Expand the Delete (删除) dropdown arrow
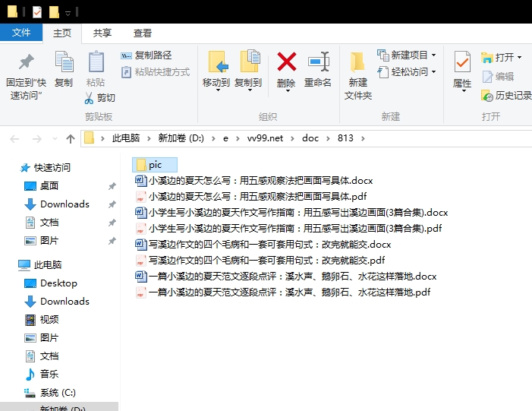 tap(288, 90)
